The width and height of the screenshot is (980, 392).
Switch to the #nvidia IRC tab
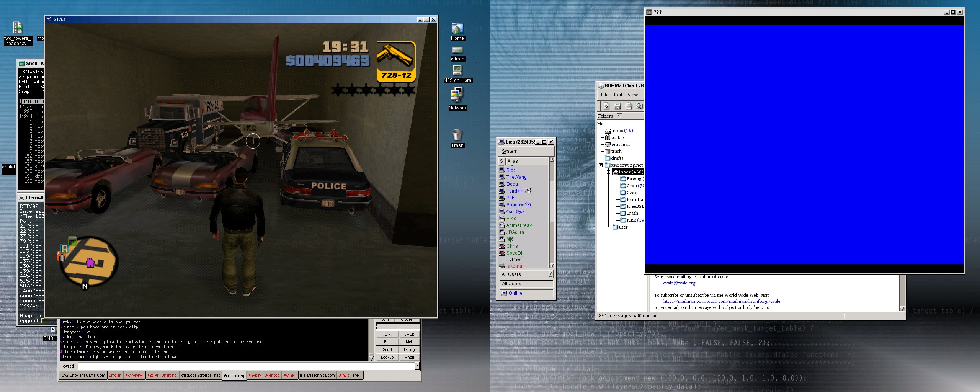255,375
